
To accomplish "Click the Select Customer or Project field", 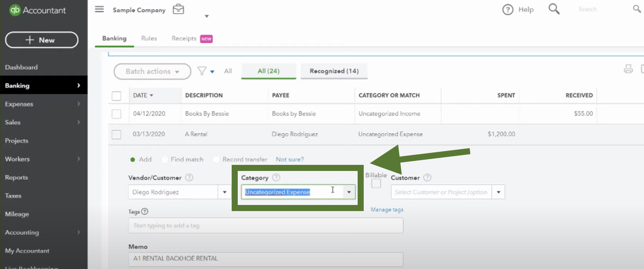I will tap(441, 192).
